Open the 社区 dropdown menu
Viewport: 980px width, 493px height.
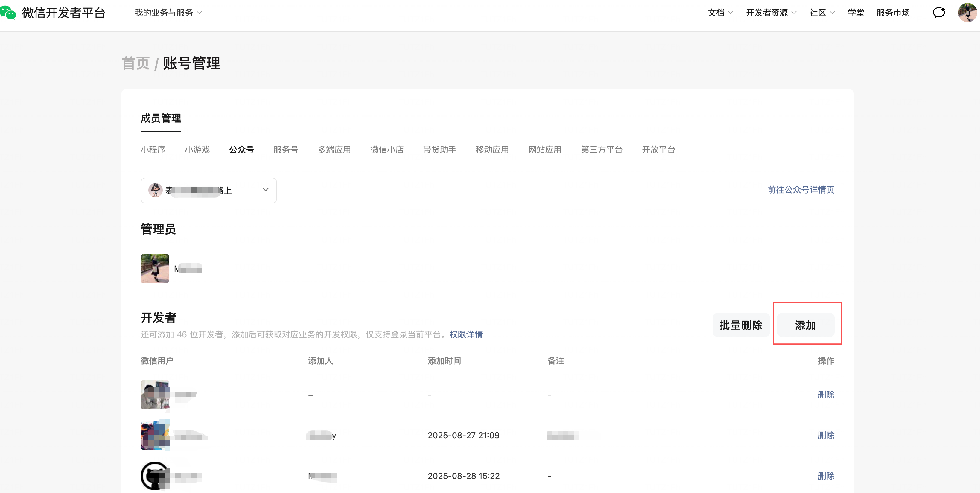(822, 13)
